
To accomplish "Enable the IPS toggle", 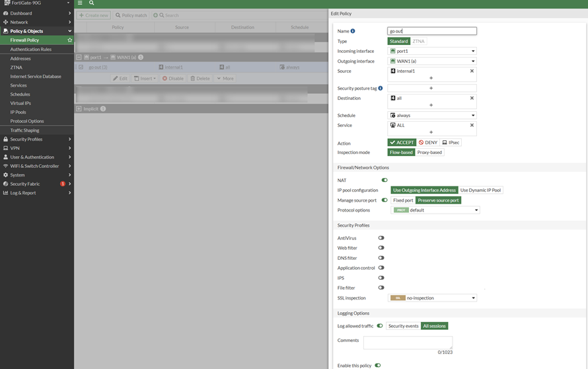I will point(381,278).
